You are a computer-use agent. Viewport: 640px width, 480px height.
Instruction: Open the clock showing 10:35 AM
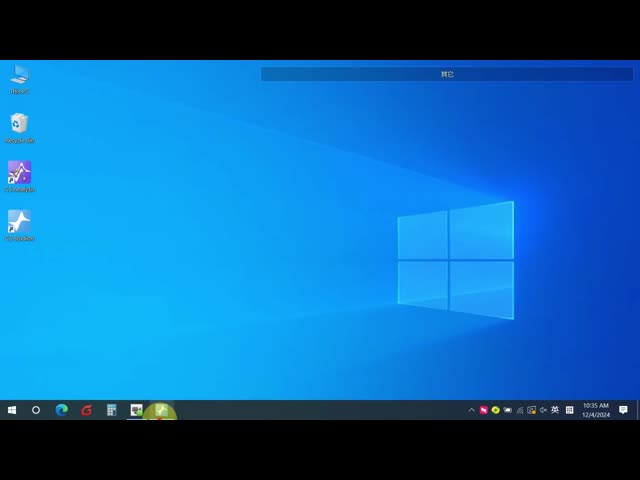click(596, 410)
